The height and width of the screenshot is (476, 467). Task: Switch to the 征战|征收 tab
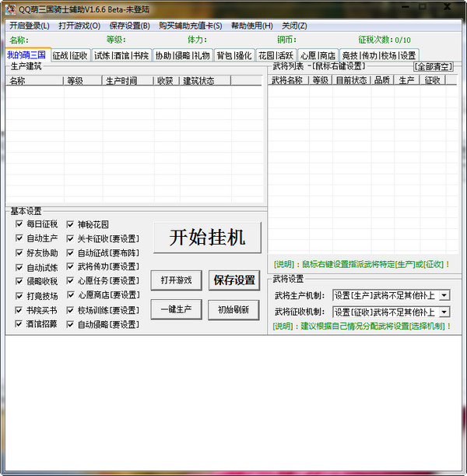[x=70, y=55]
